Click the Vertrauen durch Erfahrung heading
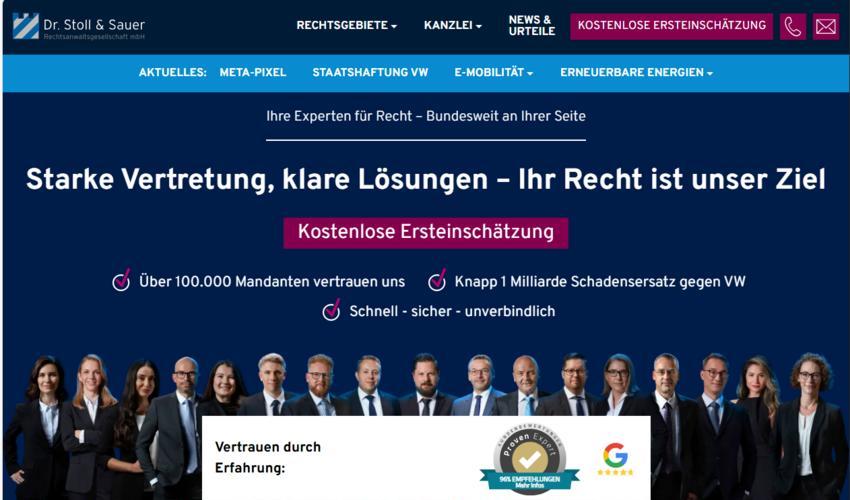The width and height of the screenshot is (850, 500). point(268,457)
